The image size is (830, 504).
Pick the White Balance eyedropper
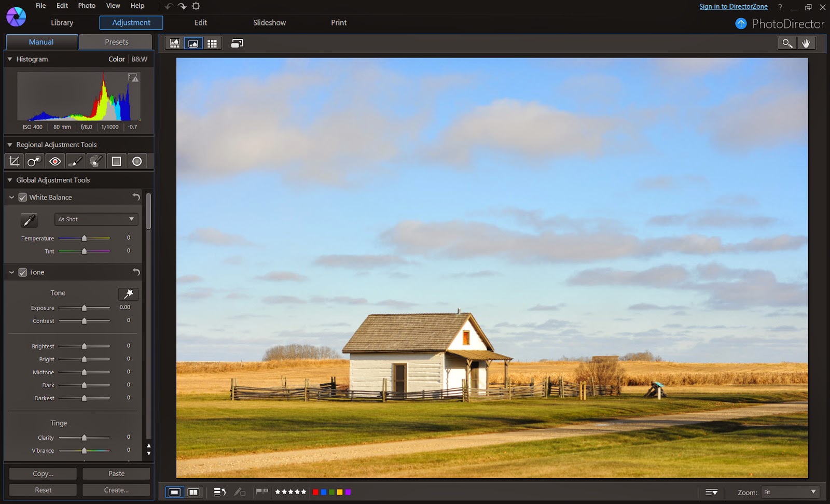click(x=29, y=219)
